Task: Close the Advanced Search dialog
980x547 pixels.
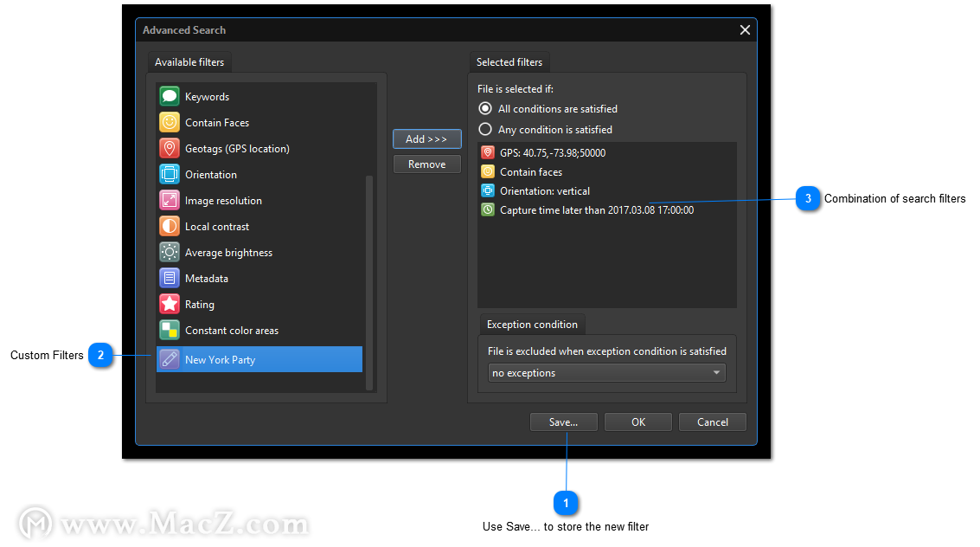Action: [x=745, y=30]
